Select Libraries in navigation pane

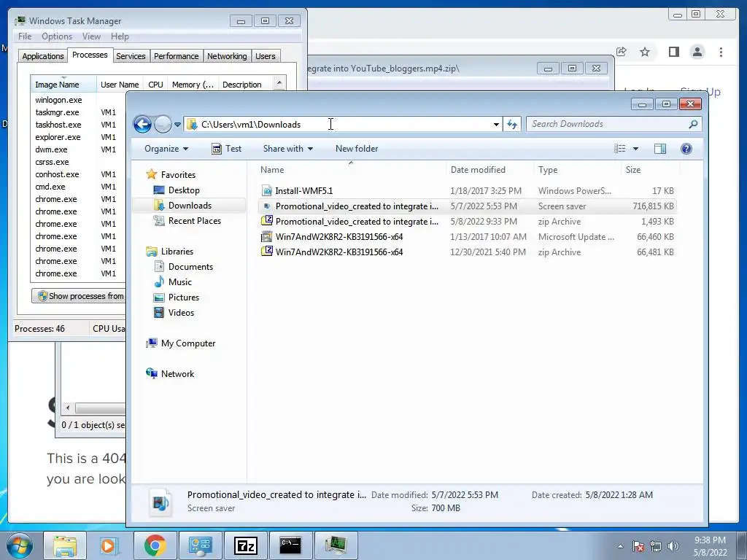tap(169, 252)
